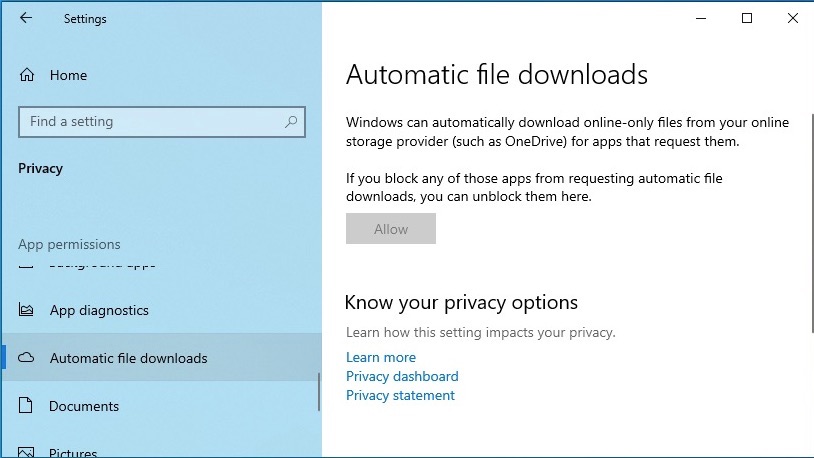Open the Learn more link

(381, 357)
